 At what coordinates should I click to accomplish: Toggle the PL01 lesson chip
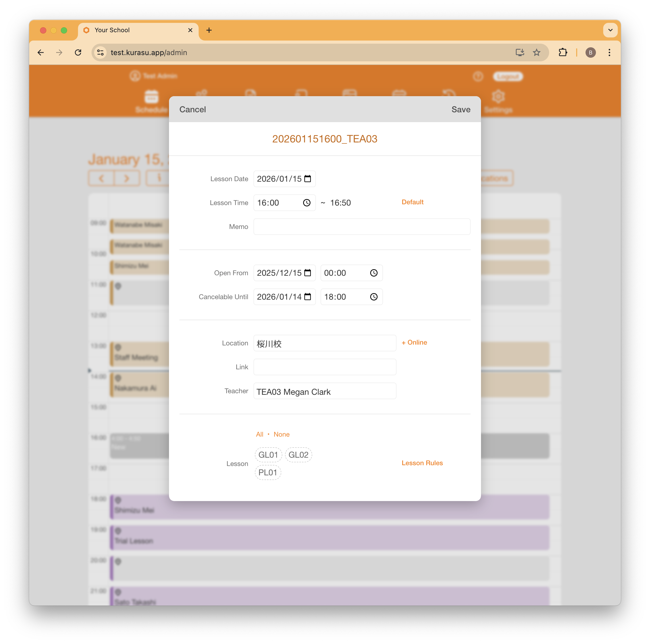click(x=268, y=472)
